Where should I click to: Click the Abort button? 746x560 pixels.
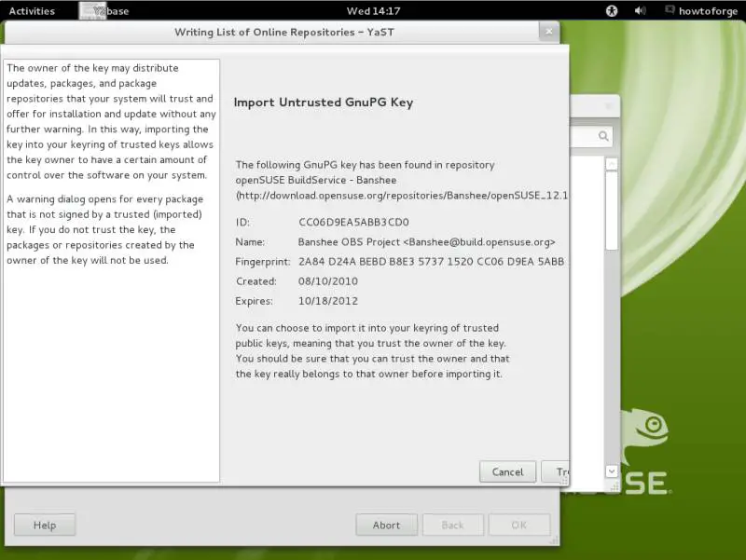(386, 525)
